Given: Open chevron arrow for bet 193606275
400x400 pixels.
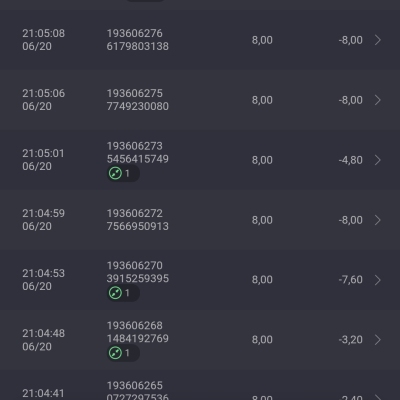Looking at the screenshot, I should tap(378, 100).
